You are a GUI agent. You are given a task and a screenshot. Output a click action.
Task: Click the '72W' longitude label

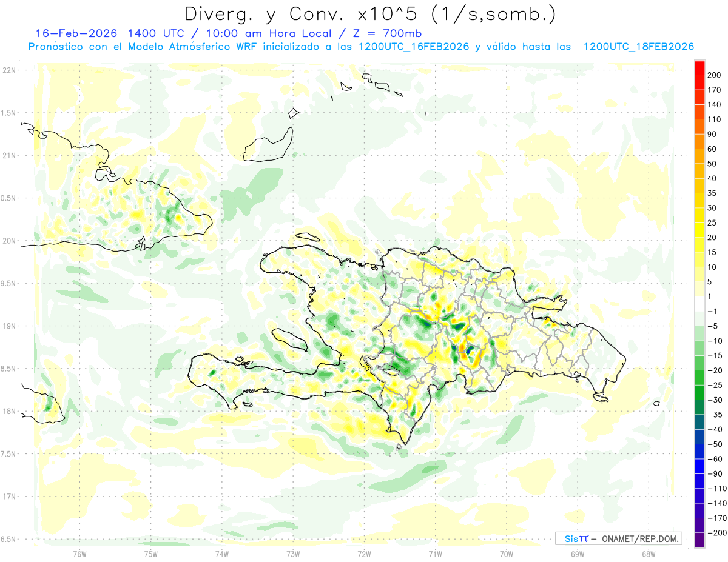tap(364, 553)
